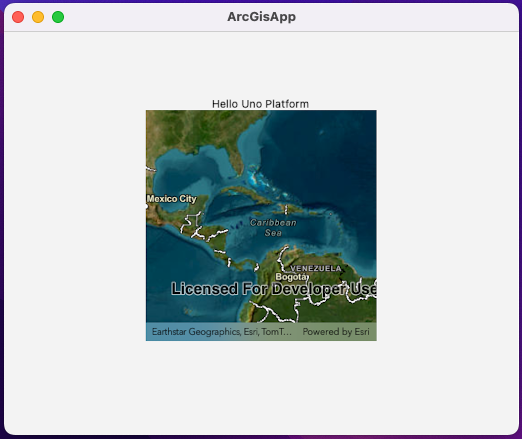
Task: Click the Caribbean Sea label on map
Action: [x=273, y=228]
